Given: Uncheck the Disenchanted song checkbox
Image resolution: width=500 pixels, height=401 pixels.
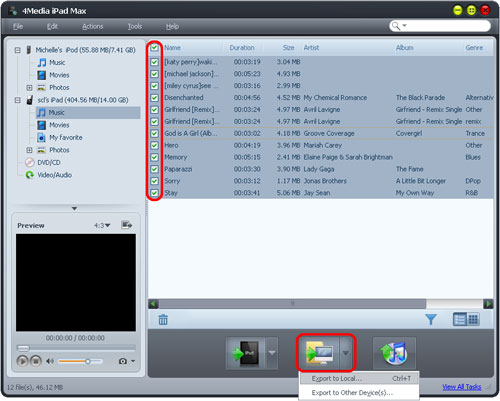Looking at the screenshot, I should click(154, 98).
